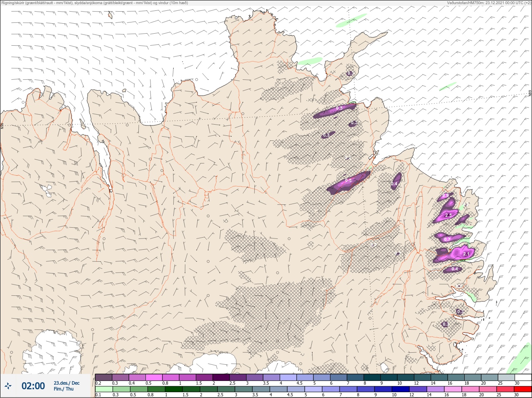Click the 2.1 snowfall value on the map
This screenshot has width=532, height=398.
[x=466, y=254]
